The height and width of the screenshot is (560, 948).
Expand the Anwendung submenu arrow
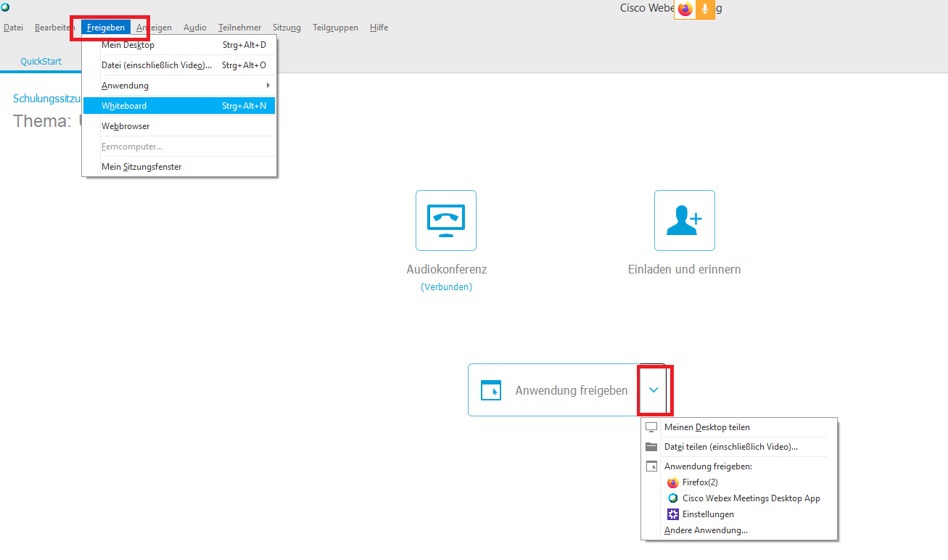(x=268, y=86)
